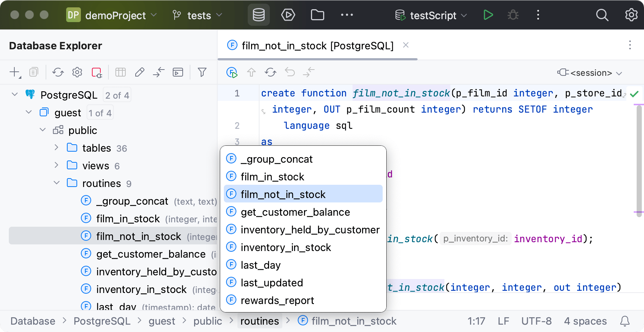Refresh the Database Explorer
Image resolution: width=644 pixels, height=332 pixels.
58,72
